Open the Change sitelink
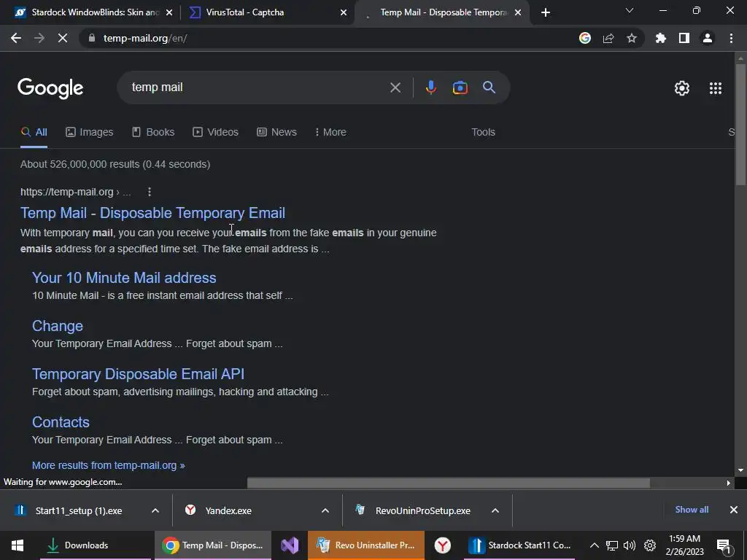 point(57,326)
